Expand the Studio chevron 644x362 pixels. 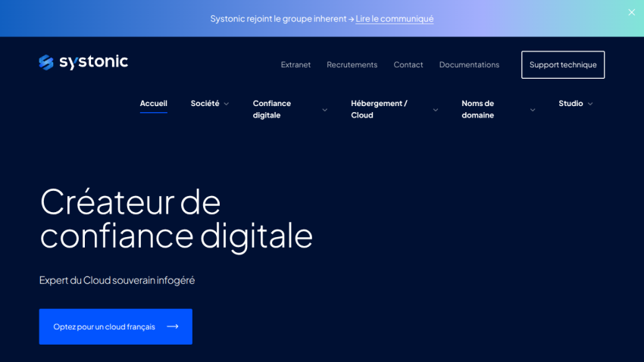tap(590, 104)
